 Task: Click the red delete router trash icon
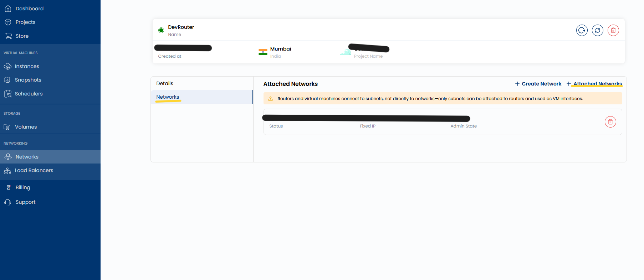tap(613, 30)
